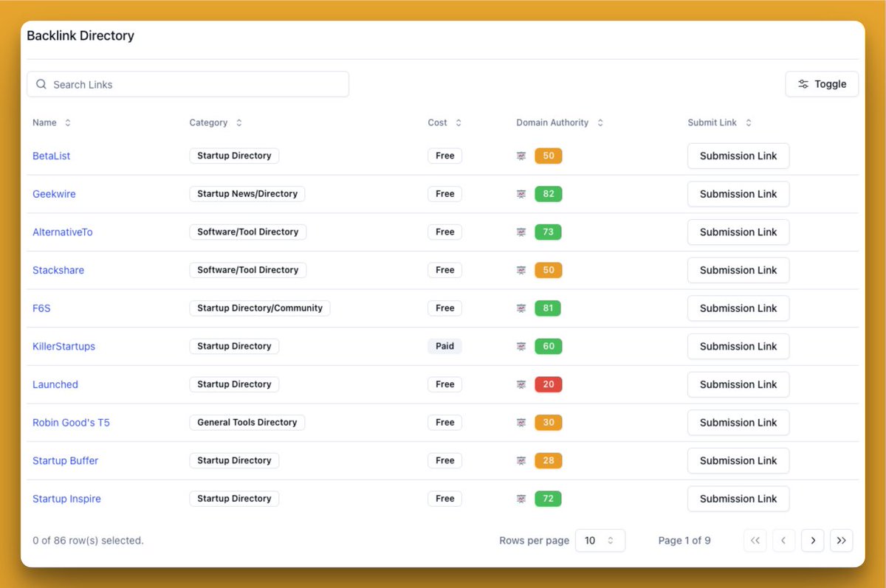This screenshot has height=588, width=886.
Task: Click the General Tools Directory category tag
Action: point(247,423)
